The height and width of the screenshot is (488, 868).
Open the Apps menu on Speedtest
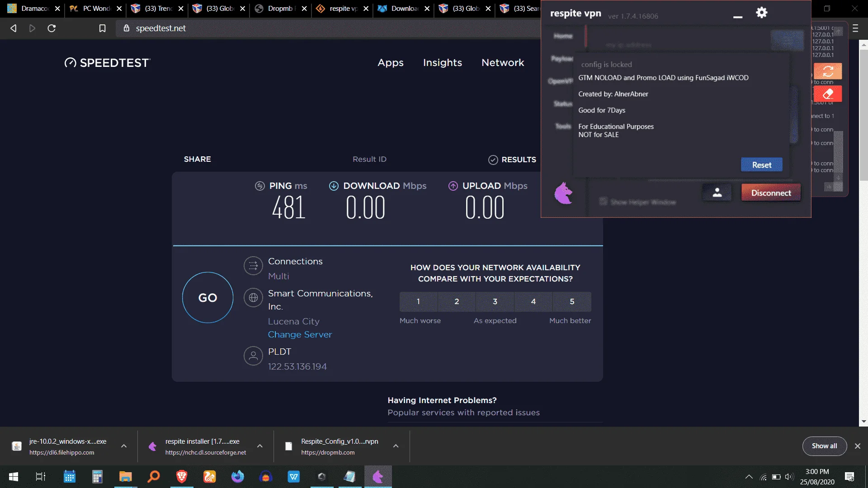click(x=391, y=63)
